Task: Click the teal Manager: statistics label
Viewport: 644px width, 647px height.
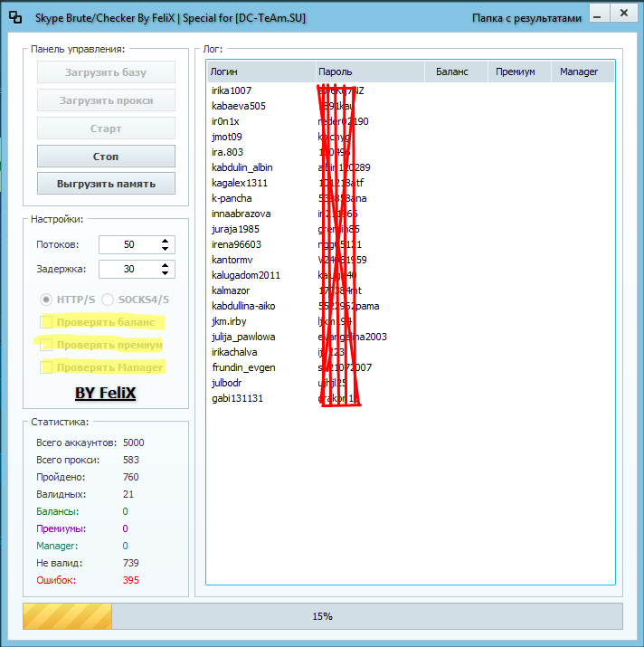Action: 57,546
